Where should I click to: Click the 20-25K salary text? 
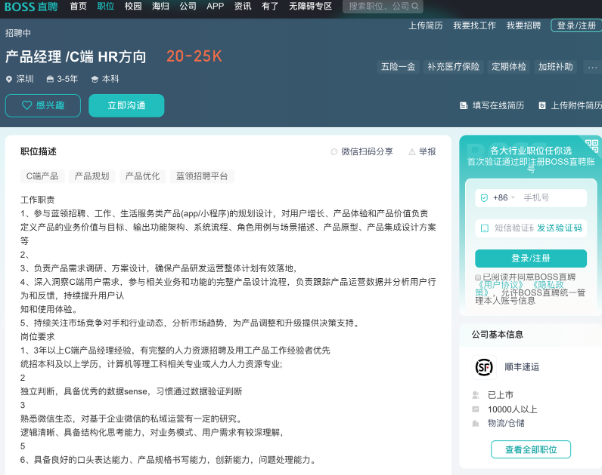coord(194,56)
